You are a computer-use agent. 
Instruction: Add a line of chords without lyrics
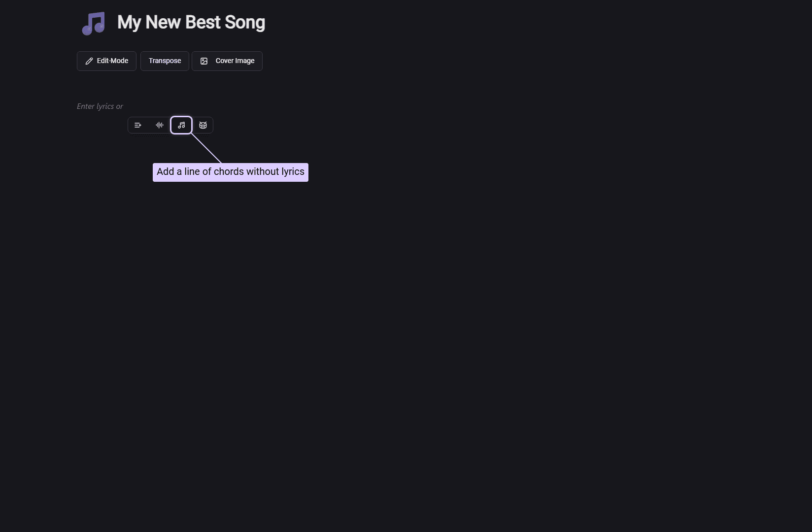click(181, 125)
